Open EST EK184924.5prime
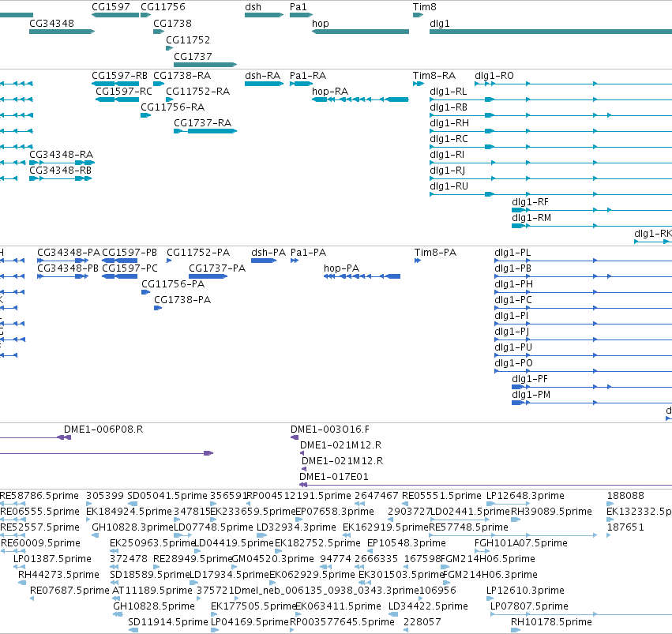This screenshot has height=634, width=672. pyautogui.click(x=129, y=512)
